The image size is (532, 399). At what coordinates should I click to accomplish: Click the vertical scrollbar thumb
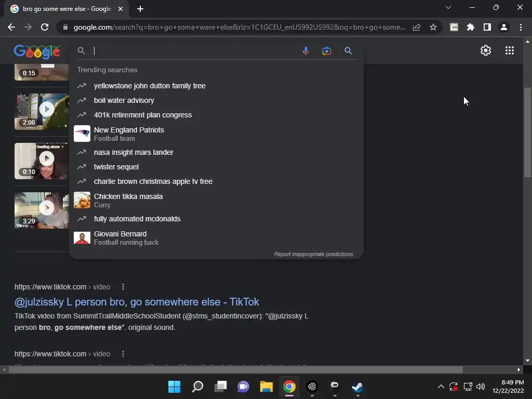pyautogui.click(x=527, y=132)
